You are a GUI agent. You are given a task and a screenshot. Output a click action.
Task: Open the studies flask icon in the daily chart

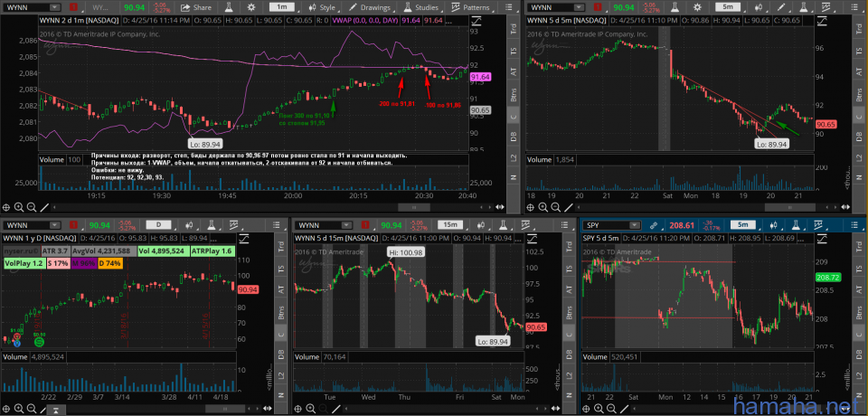pos(212,225)
